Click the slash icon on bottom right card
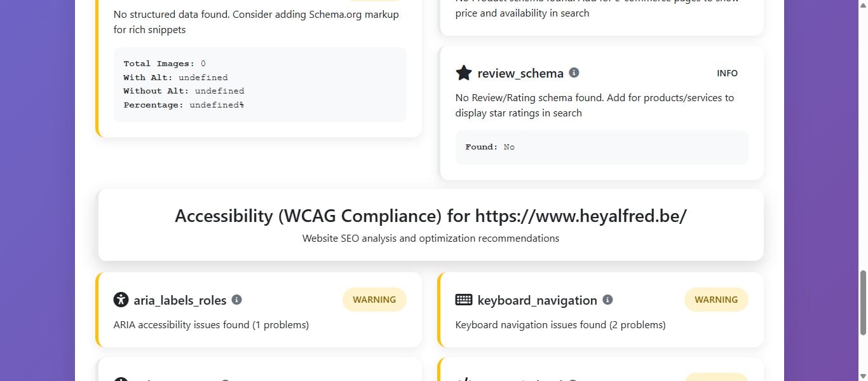This screenshot has width=868, height=381. (x=463, y=378)
